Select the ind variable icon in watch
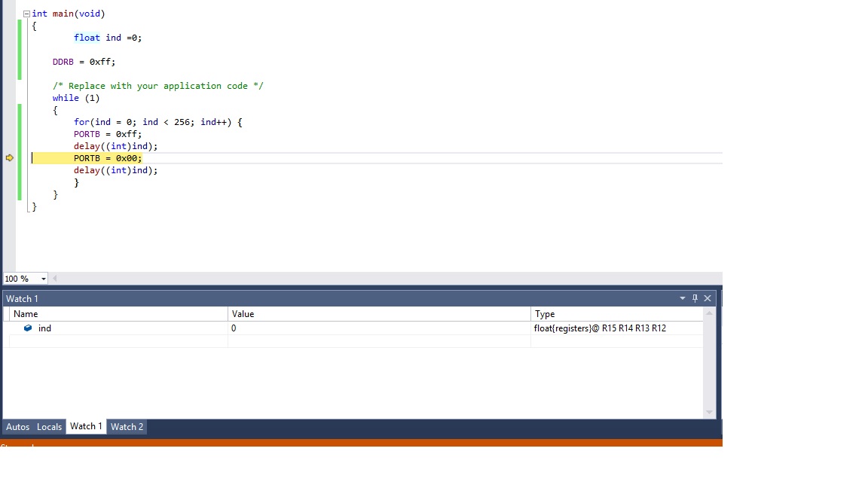 point(28,328)
